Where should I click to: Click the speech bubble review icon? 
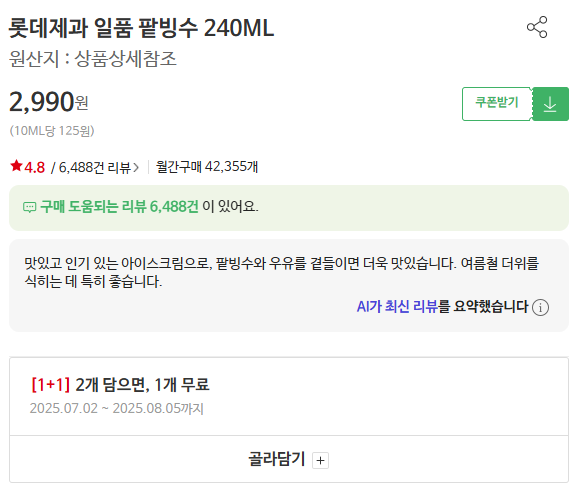[x=30, y=207]
